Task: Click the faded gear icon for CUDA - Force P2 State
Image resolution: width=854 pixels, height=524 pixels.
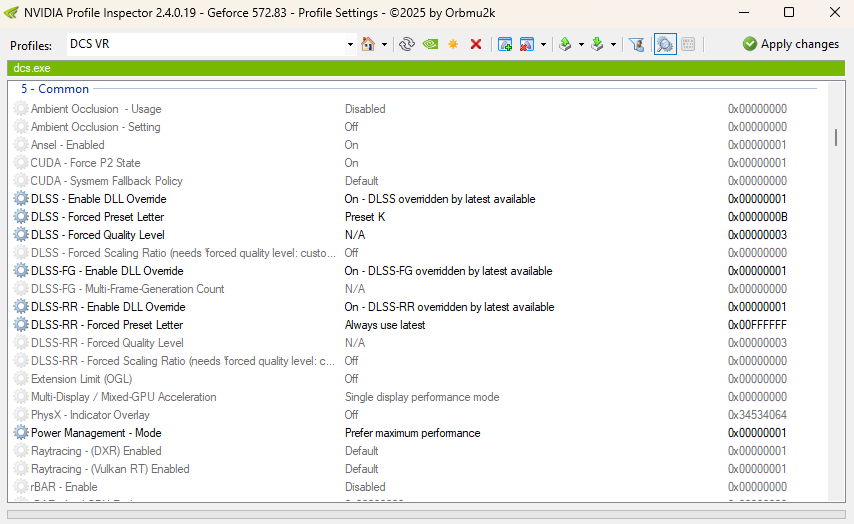Action: 21,163
